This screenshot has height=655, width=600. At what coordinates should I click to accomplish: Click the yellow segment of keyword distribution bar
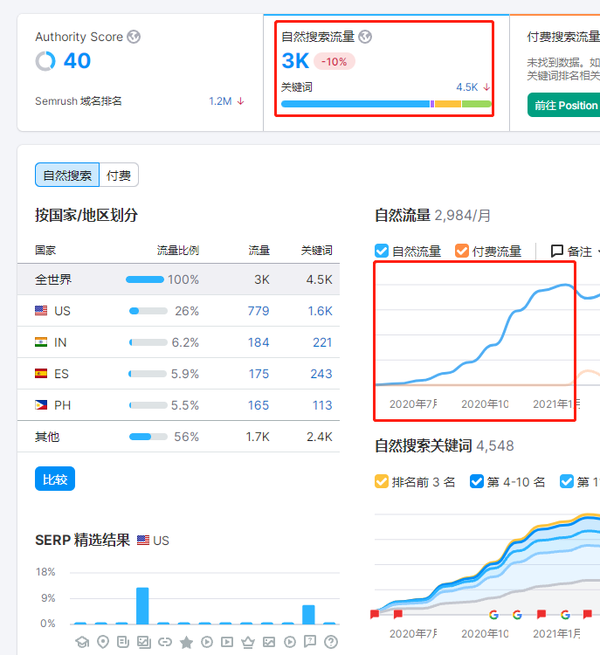click(x=448, y=104)
